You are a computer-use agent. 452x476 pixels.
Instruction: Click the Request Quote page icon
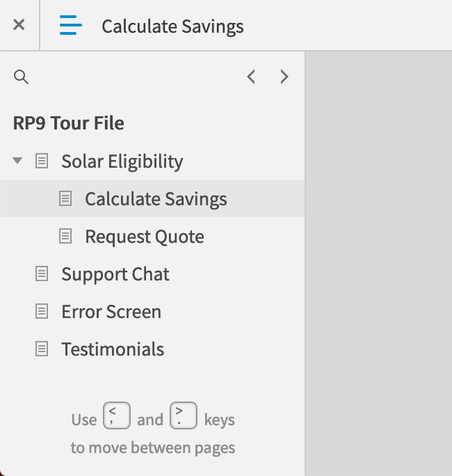(x=65, y=236)
